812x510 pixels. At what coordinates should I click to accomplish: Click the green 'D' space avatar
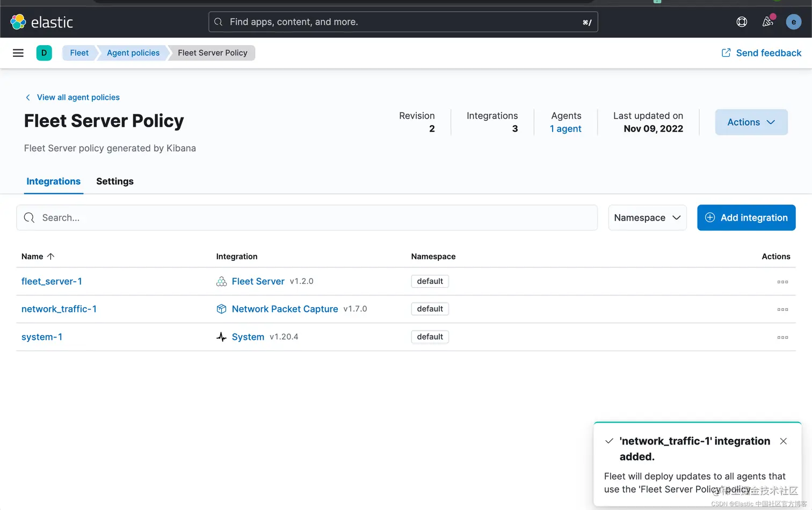pyautogui.click(x=44, y=53)
